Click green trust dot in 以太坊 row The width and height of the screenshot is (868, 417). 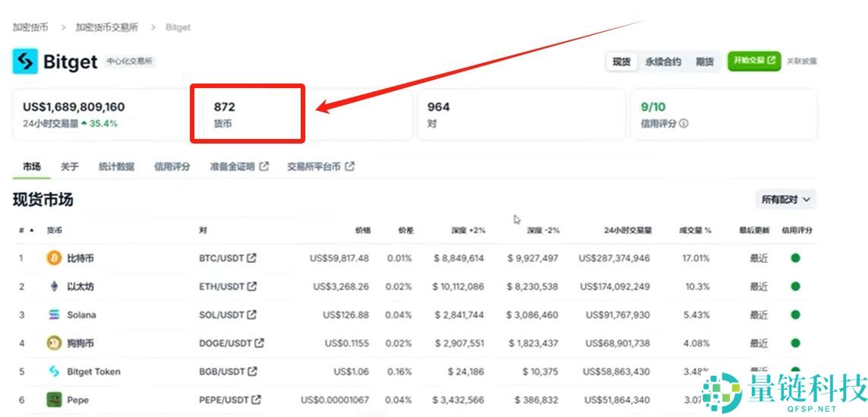[x=796, y=286]
